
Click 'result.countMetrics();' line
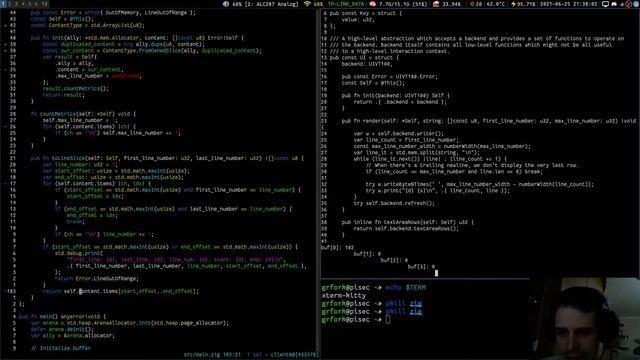click(x=76, y=89)
